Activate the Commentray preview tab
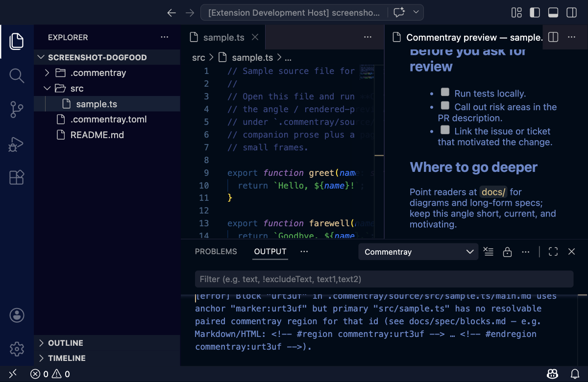The image size is (588, 382). (468, 37)
